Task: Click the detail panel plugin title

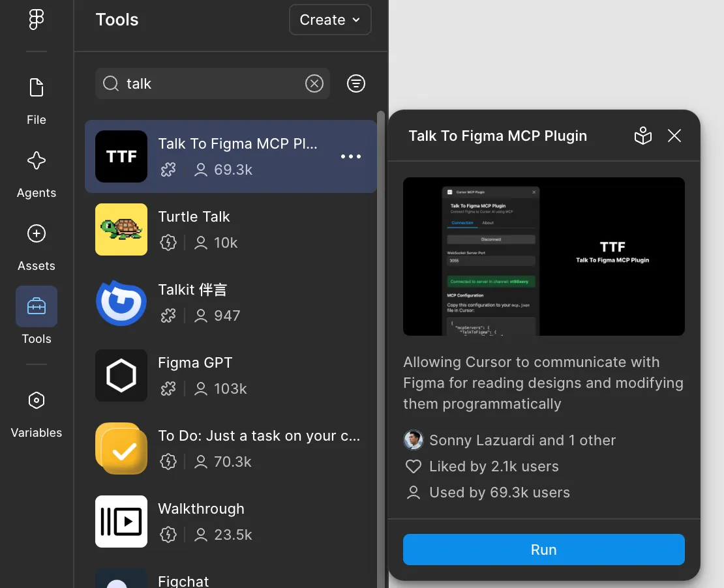Action: 498,136
